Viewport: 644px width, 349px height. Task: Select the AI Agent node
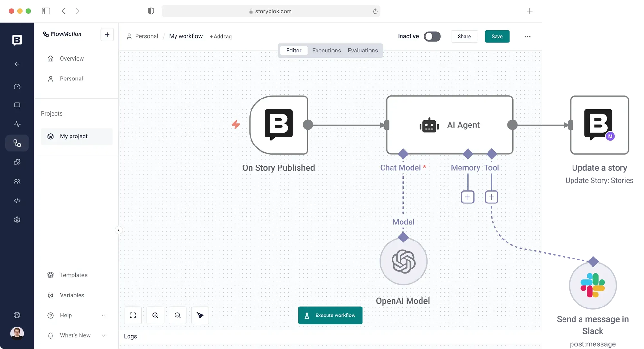point(450,125)
